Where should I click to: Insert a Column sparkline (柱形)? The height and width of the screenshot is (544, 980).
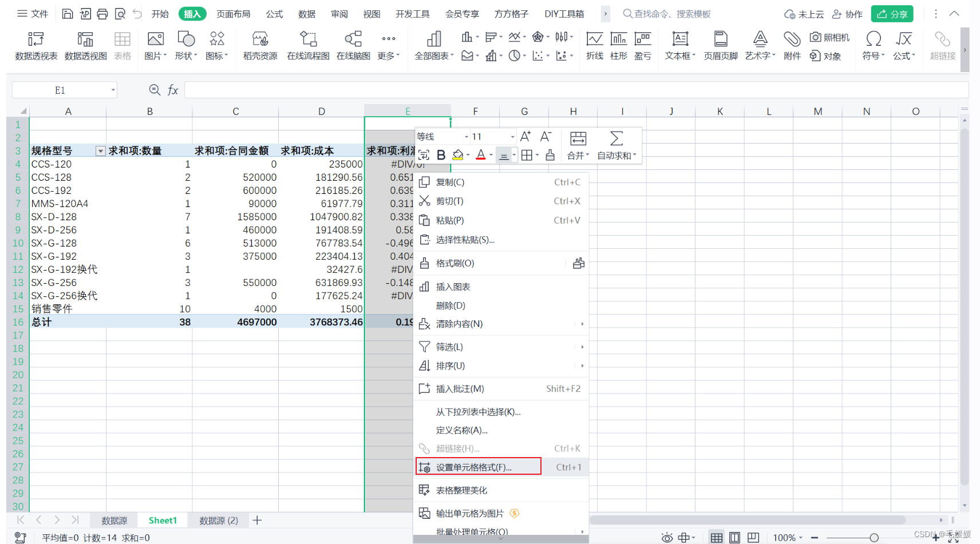[619, 46]
